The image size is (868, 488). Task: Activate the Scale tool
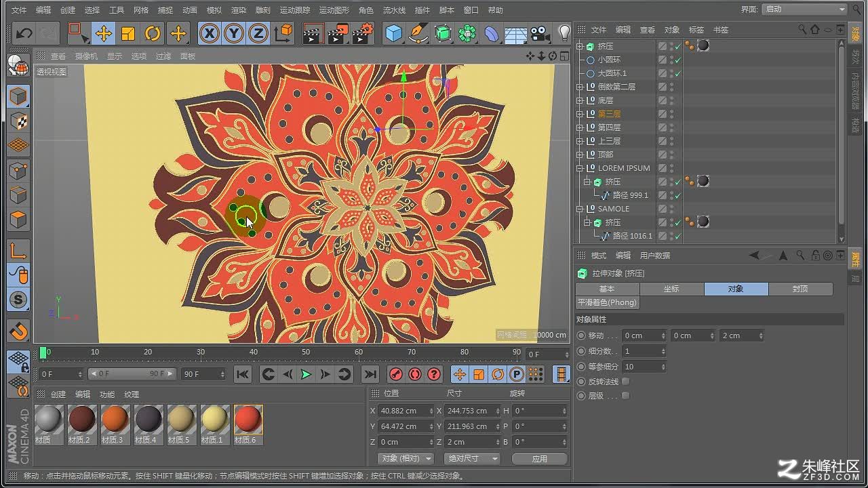128,33
